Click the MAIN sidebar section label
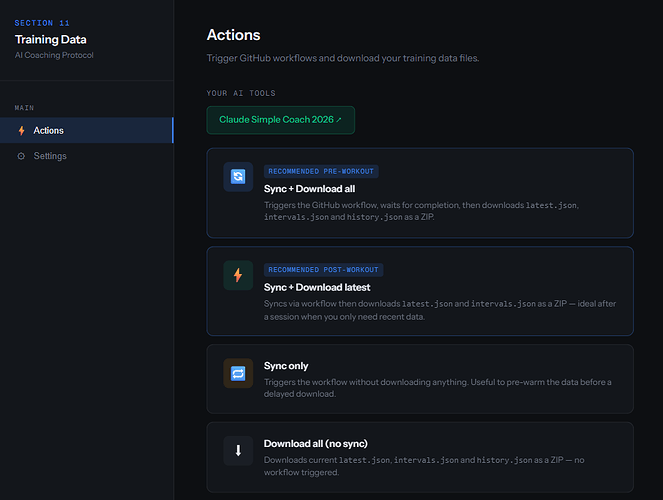The width and height of the screenshot is (663, 500). point(25,108)
